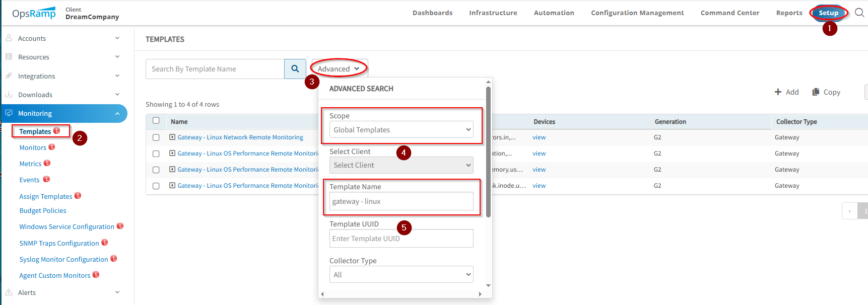Open Configuration Management menu
This screenshot has width=868, height=305.
[x=637, y=13]
